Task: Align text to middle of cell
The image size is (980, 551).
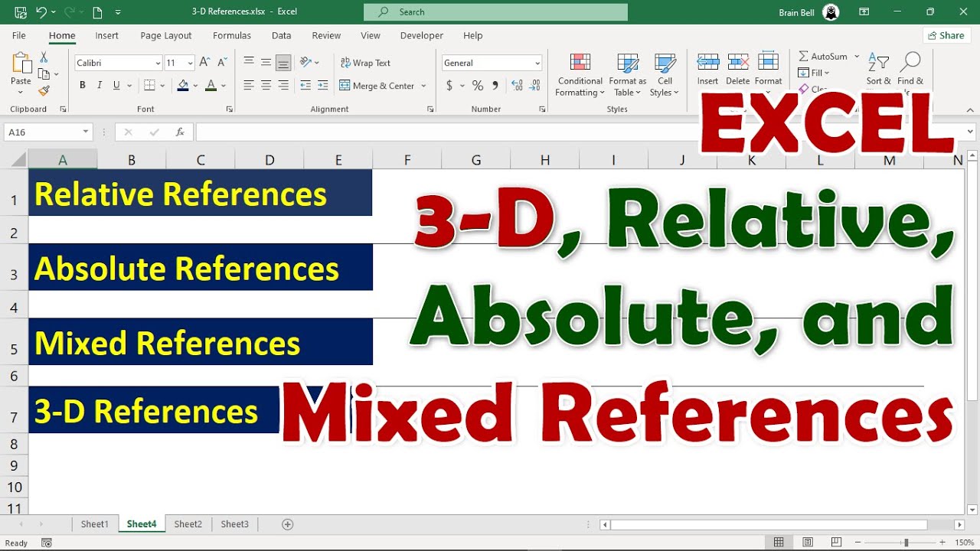Action: point(266,63)
